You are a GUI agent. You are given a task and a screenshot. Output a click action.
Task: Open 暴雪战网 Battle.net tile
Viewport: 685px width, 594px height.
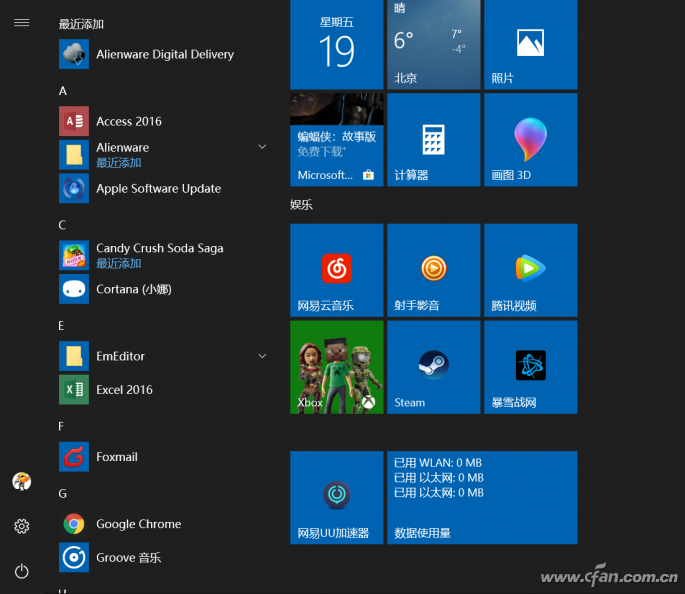click(x=531, y=367)
